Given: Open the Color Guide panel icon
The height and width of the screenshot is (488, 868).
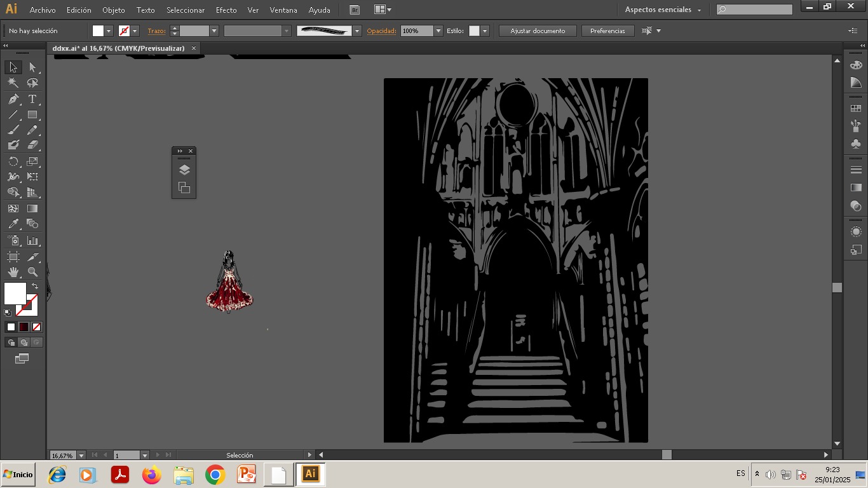Looking at the screenshot, I should point(856,83).
